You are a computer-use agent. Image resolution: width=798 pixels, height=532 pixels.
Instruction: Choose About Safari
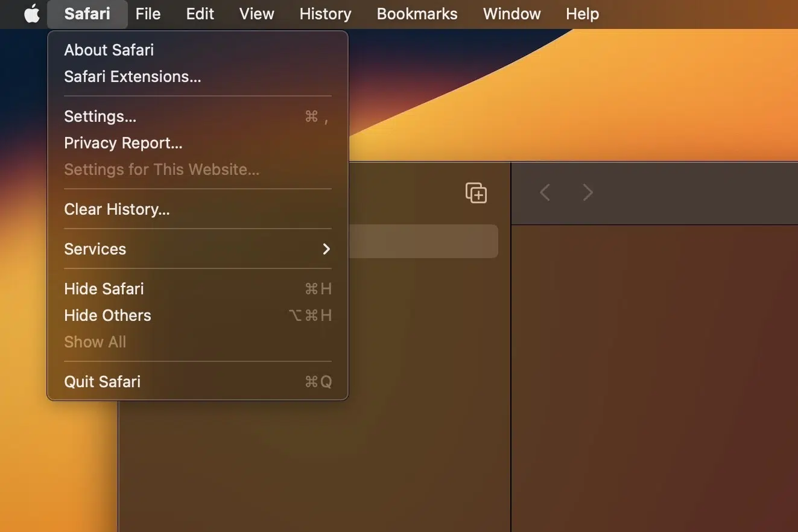(x=109, y=50)
